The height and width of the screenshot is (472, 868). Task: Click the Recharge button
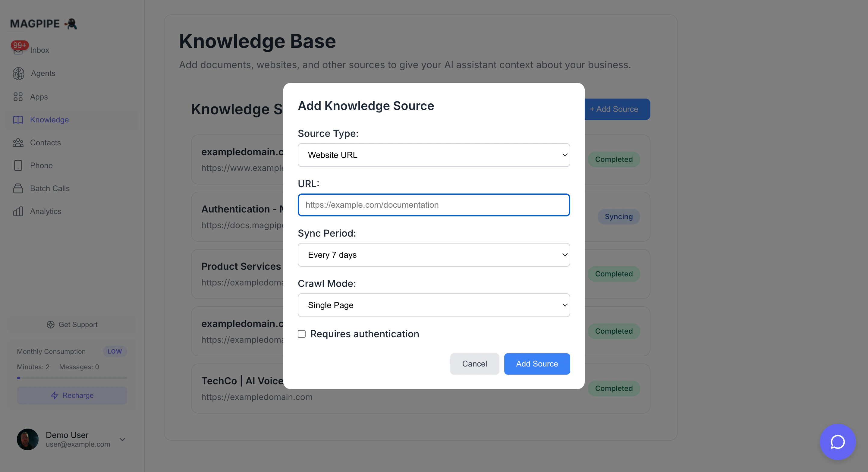pyautogui.click(x=71, y=395)
